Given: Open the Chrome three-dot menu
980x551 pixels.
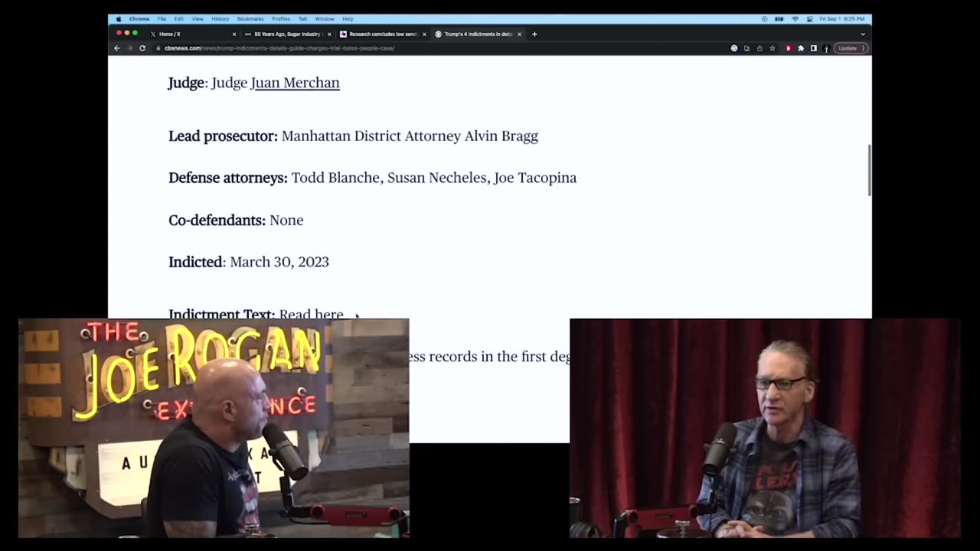Looking at the screenshot, I should [863, 48].
